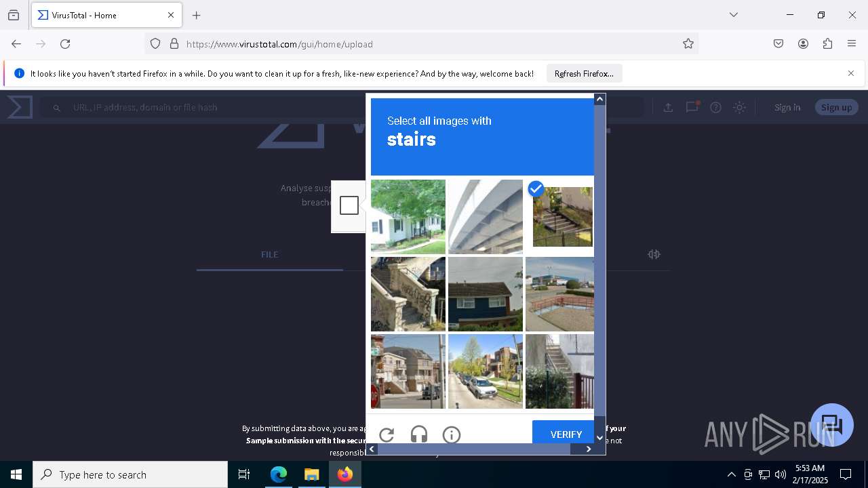Show hidden system tray icons
This screenshot has height=488, width=868.
coord(731,474)
